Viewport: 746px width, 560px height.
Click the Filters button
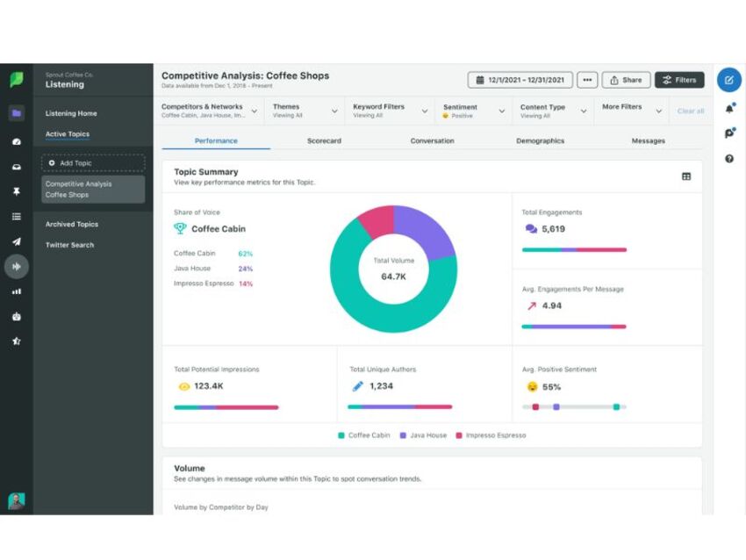tap(679, 80)
